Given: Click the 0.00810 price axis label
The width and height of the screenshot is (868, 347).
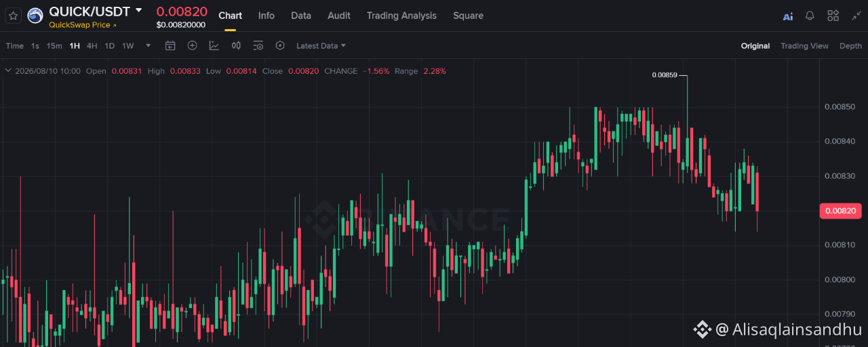Looking at the screenshot, I should coord(840,245).
